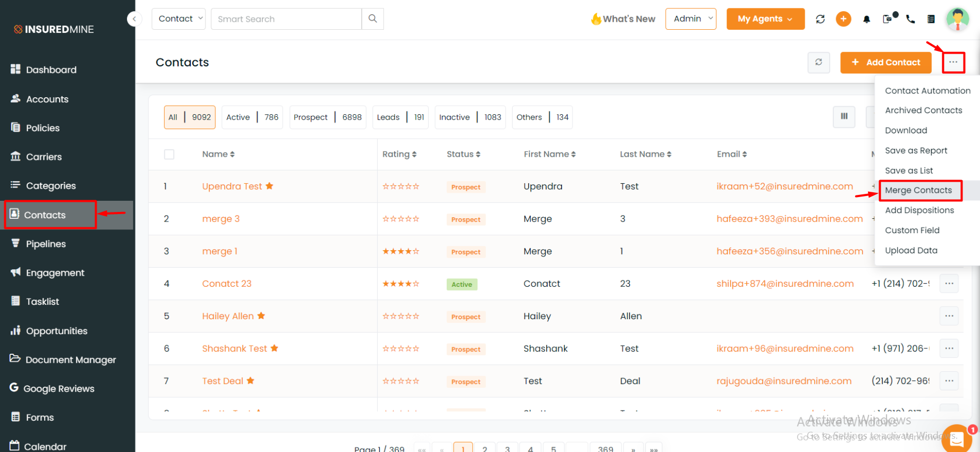Open the chat support widget
The height and width of the screenshot is (452, 980).
(x=956, y=439)
